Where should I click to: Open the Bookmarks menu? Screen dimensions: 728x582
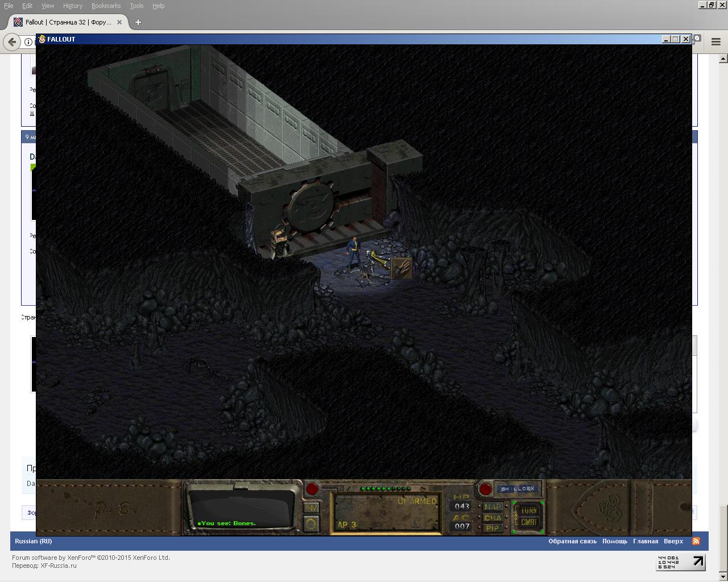(106, 6)
